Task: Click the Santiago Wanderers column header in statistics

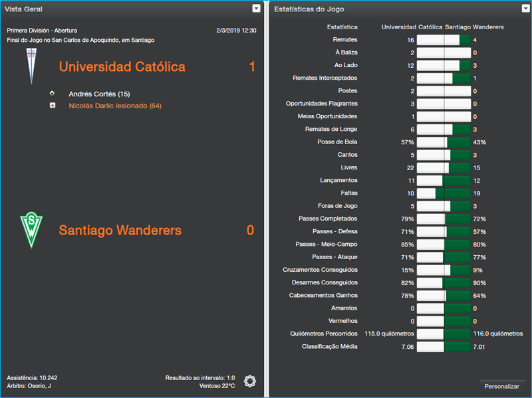Action: tap(474, 27)
